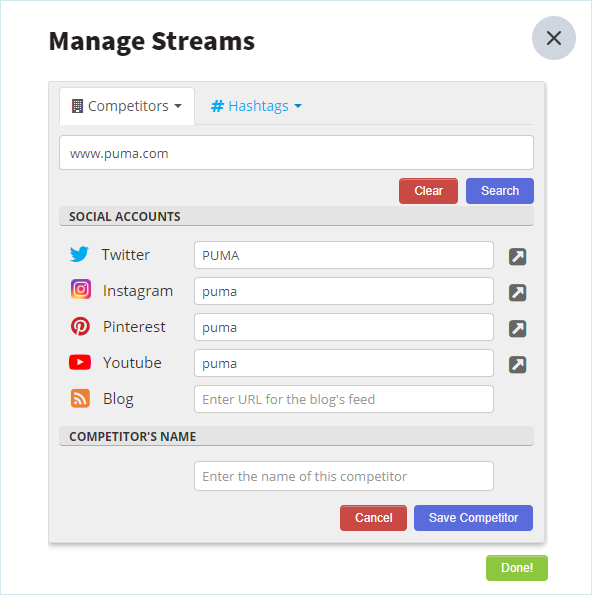Open Pinterest account external link icon
The image size is (592, 595).
coord(517,329)
